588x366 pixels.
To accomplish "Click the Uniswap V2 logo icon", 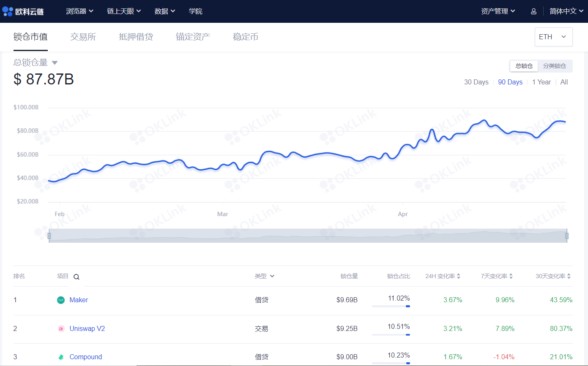I will (61, 328).
